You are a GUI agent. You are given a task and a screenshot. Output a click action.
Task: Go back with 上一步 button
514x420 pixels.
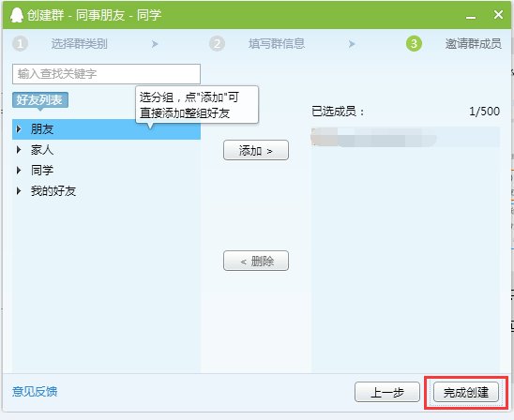pyautogui.click(x=387, y=392)
